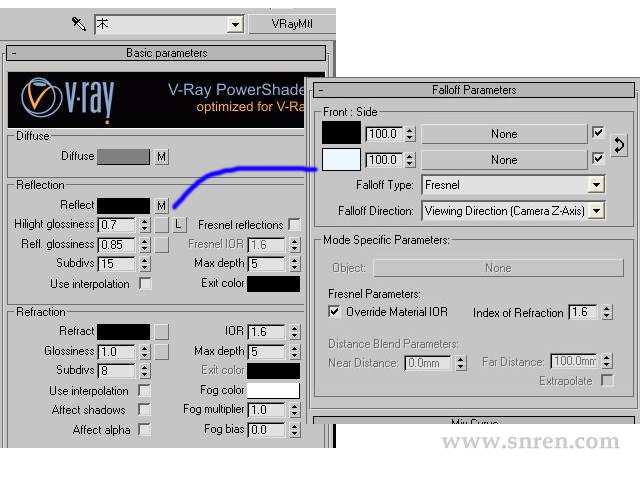Open the Diffuse color swatch
The height and width of the screenshot is (480, 640).
[x=123, y=157]
